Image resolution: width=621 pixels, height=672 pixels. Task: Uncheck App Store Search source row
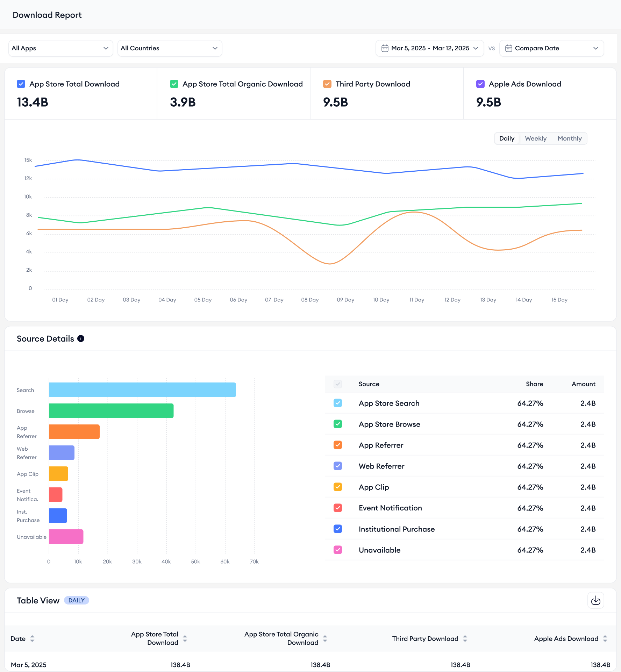pos(338,403)
